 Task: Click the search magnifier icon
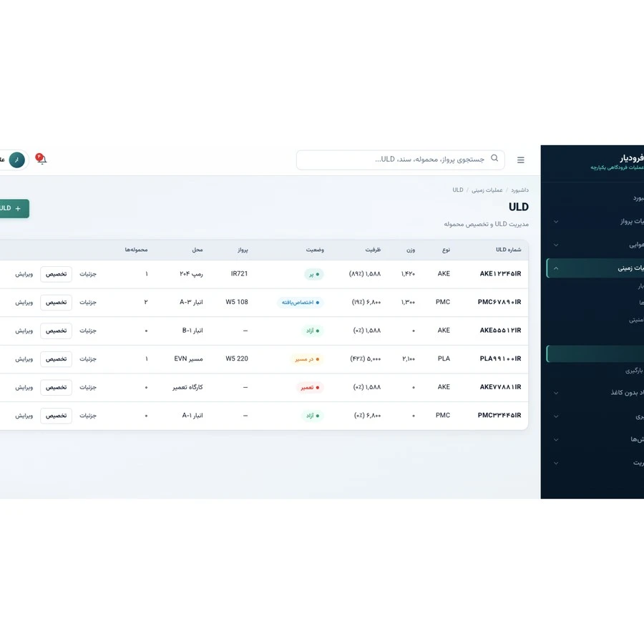tap(494, 158)
